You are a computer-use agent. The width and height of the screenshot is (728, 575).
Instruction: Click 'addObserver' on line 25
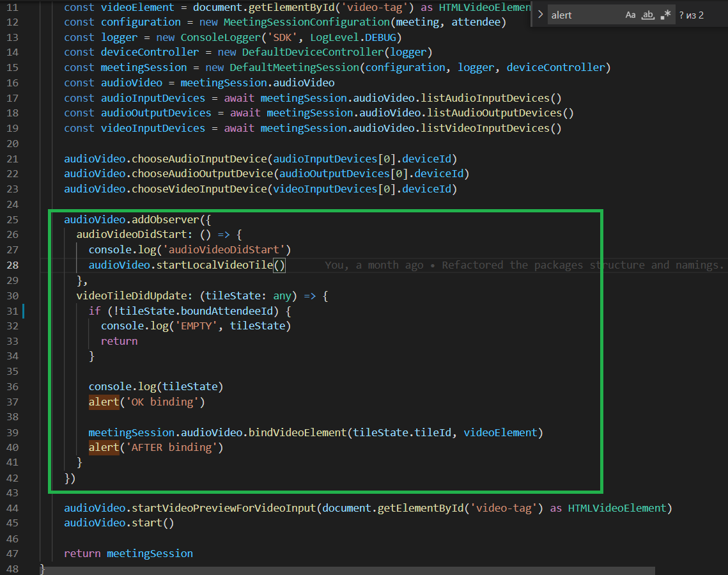coord(166,219)
